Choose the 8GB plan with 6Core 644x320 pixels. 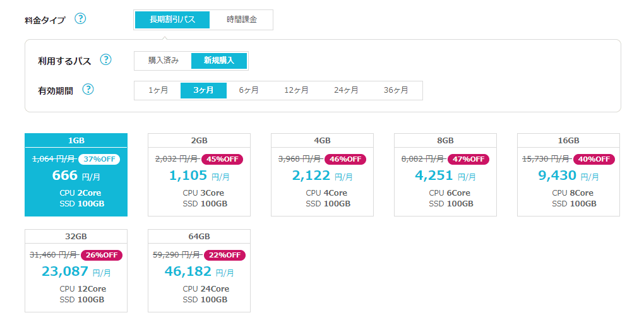point(446,175)
